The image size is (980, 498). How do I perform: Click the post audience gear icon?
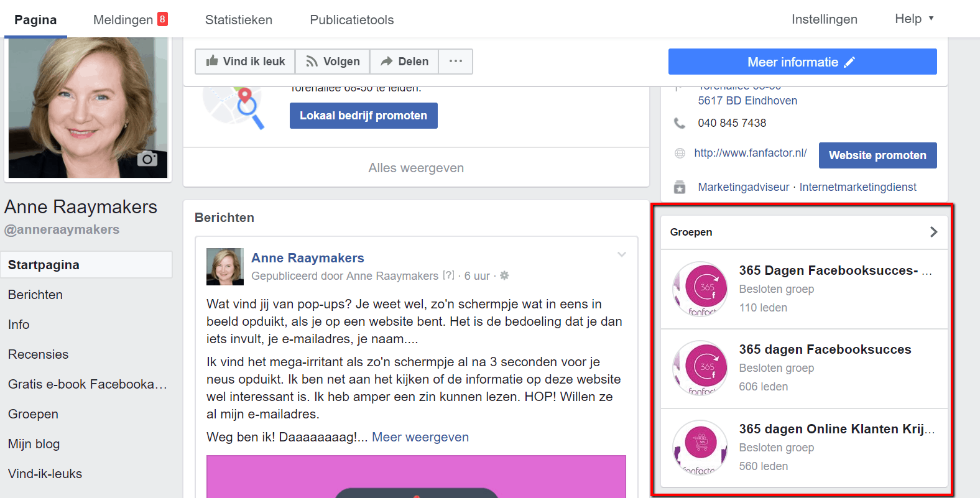pyautogui.click(x=504, y=275)
